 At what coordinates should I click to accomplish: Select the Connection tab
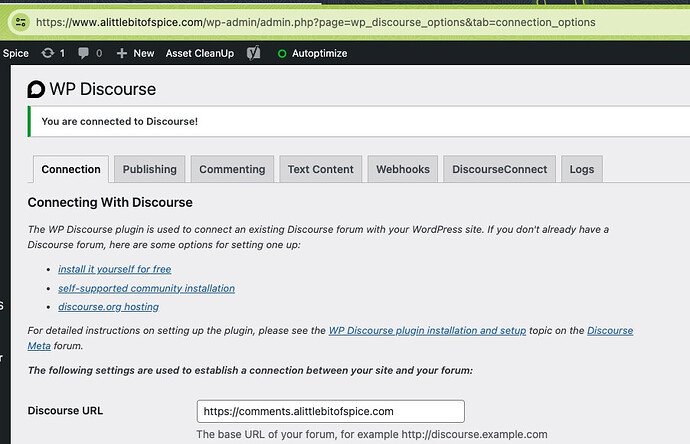[71, 169]
